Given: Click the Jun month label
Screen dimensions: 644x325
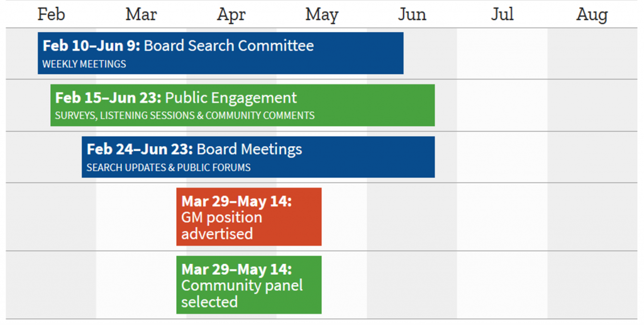Looking at the screenshot, I should pyautogui.click(x=412, y=14).
